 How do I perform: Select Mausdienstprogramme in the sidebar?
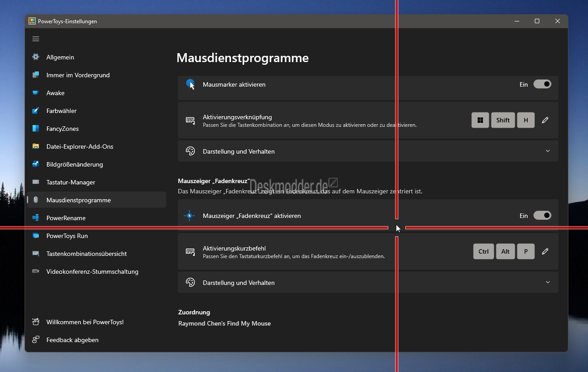coord(97,200)
